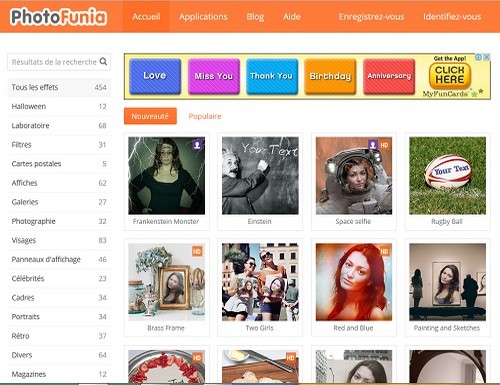Click Identifiez-vous to sign in

452,17
